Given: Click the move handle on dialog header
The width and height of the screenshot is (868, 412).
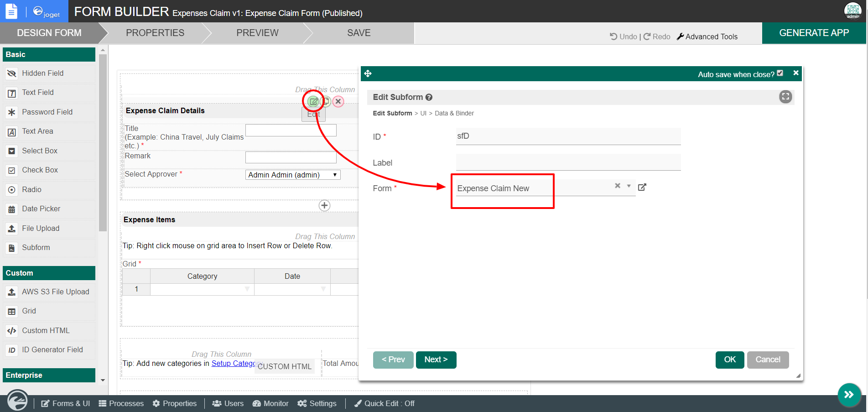Looking at the screenshot, I should 368,73.
